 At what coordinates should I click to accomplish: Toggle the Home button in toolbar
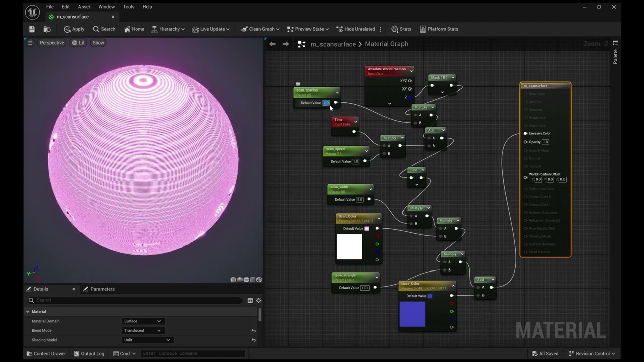click(134, 29)
